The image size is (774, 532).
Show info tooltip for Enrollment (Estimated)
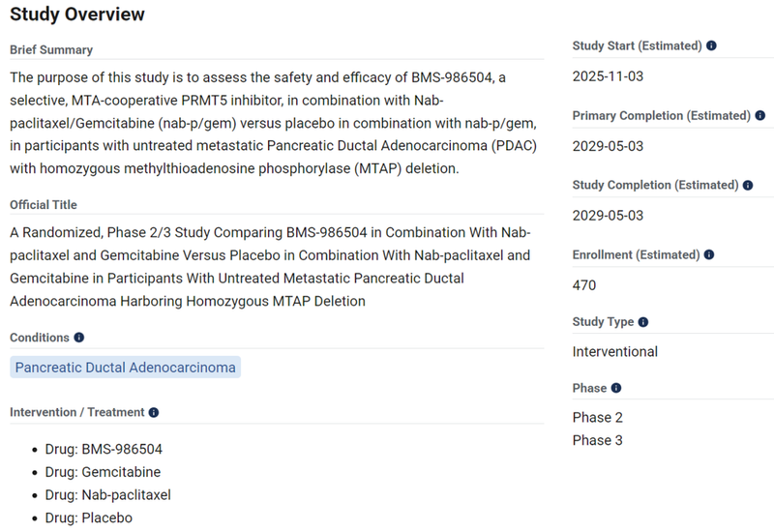tap(709, 254)
